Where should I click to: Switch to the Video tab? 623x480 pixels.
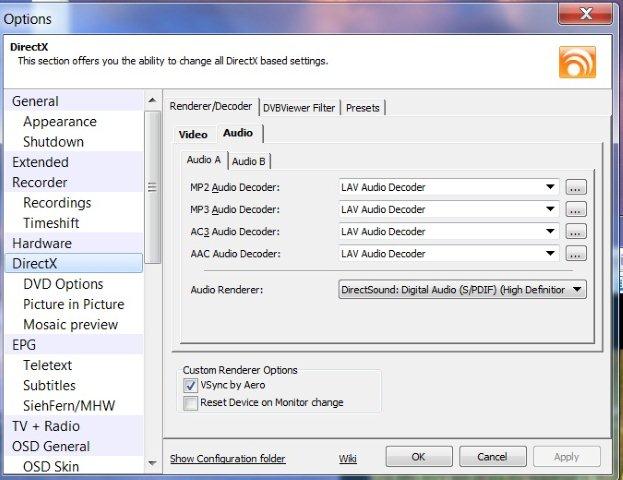tap(193, 134)
